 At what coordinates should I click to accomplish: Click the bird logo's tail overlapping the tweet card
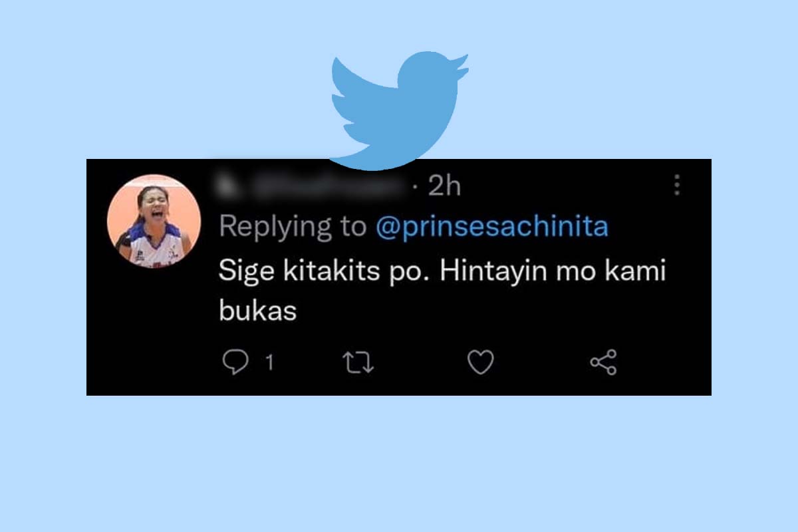click(372, 164)
